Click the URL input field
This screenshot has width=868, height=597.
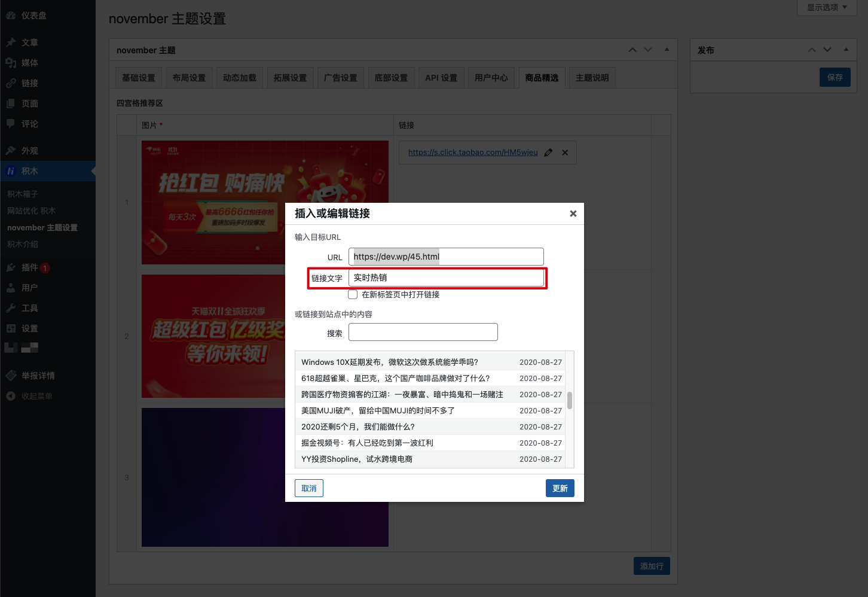point(446,257)
